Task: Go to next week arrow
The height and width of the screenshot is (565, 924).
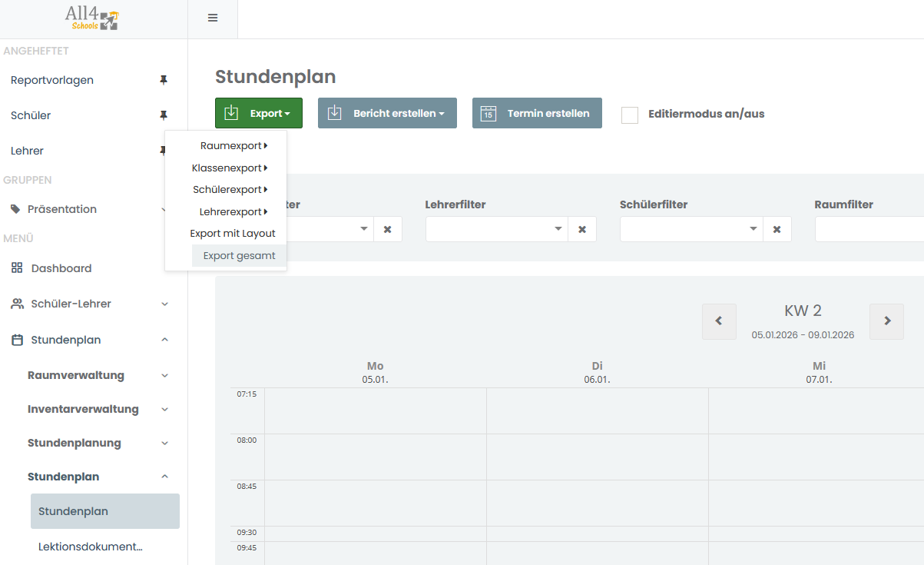Action: pos(887,321)
